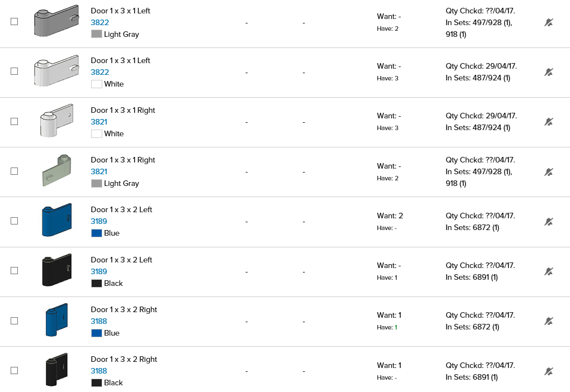Click bell icon on White Door 3822 row
570x392 pixels.
click(x=549, y=72)
